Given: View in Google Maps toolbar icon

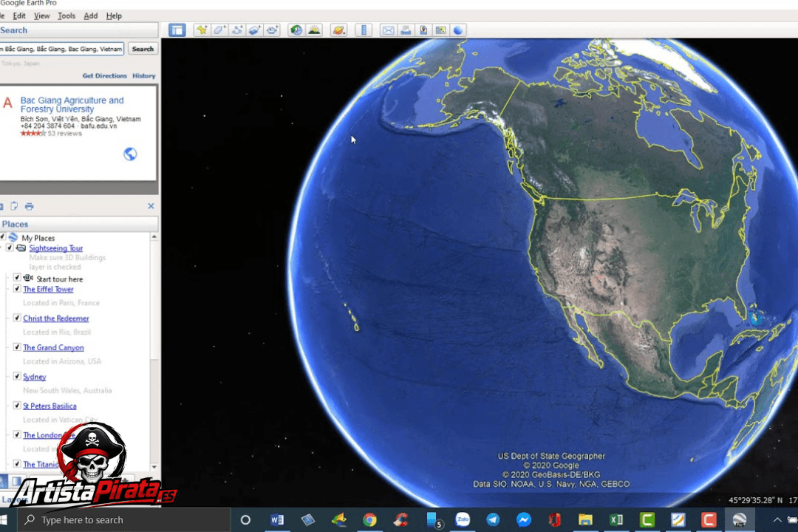Looking at the screenshot, I should pos(440,30).
